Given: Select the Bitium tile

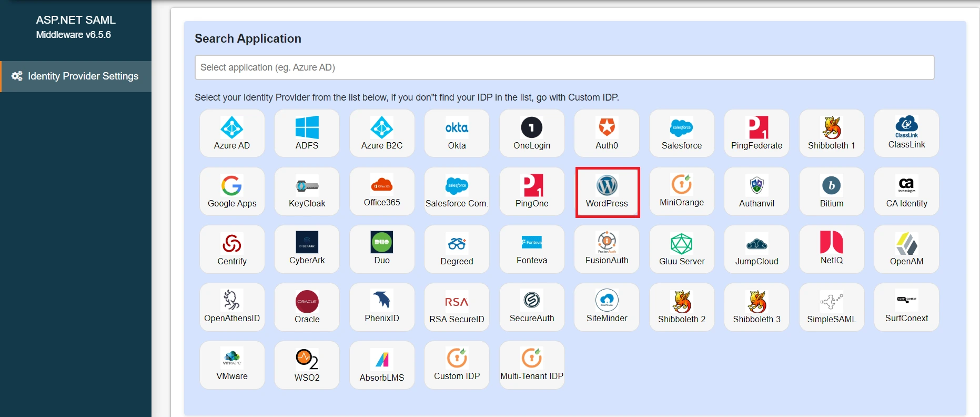Looking at the screenshot, I should [x=832, y=191].
